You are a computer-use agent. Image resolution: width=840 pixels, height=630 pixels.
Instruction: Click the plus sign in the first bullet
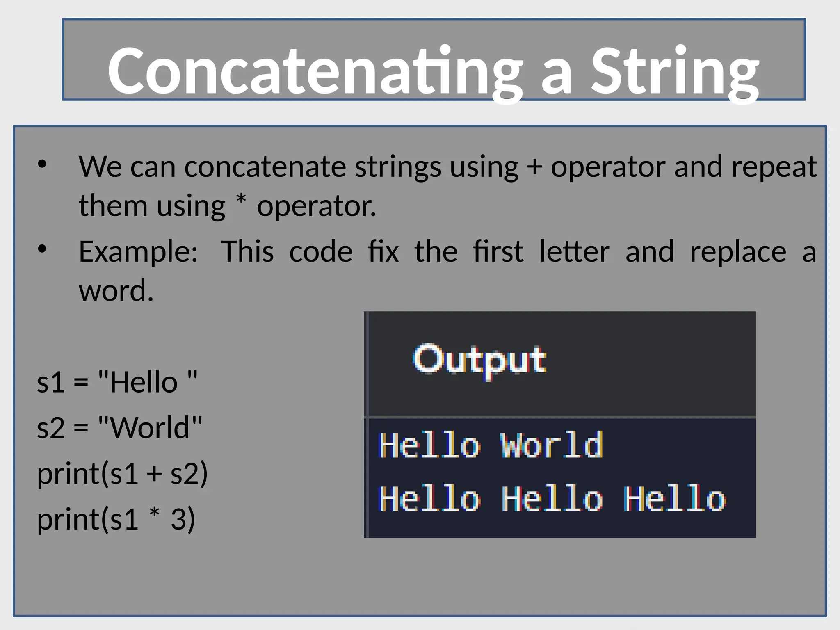pos(534,167)
